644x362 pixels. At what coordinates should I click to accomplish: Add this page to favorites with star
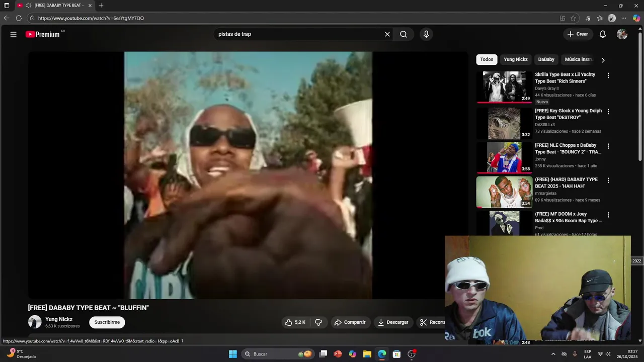pos(573,18)
